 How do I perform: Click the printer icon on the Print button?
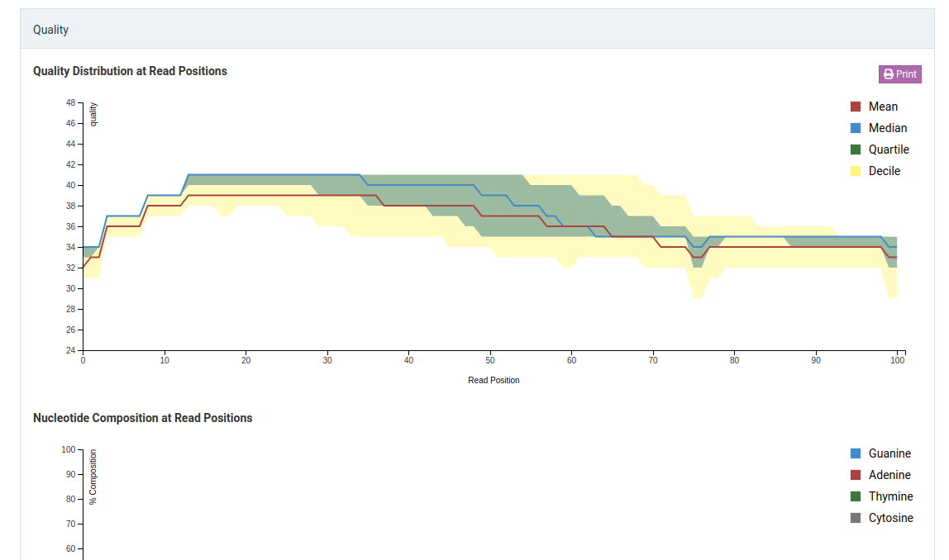tap(889, 74)
